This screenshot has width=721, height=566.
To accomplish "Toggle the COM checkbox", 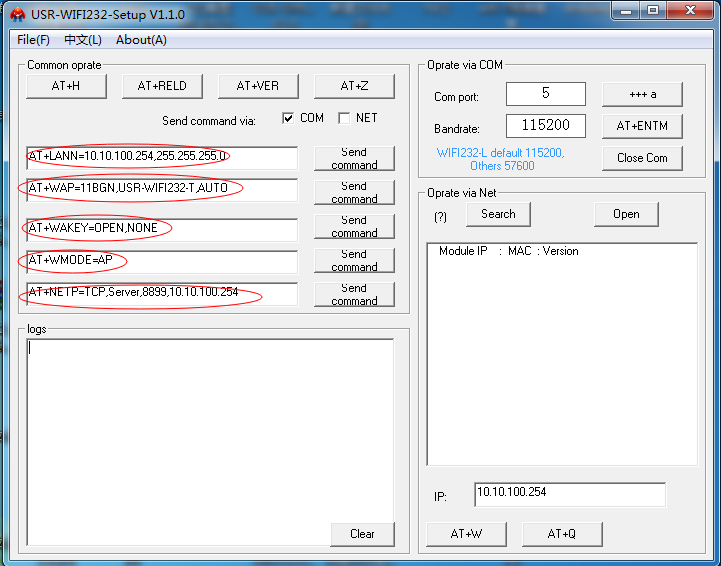I will pyautogui.click(x=289, y=118).
